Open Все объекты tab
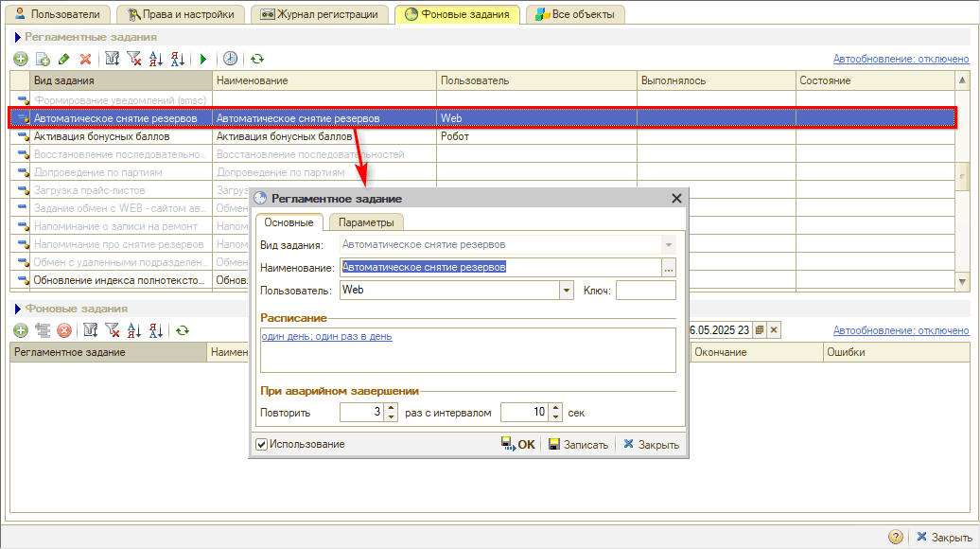The height and width of the screenshot is (549, 980). click(x=575, y=14)
